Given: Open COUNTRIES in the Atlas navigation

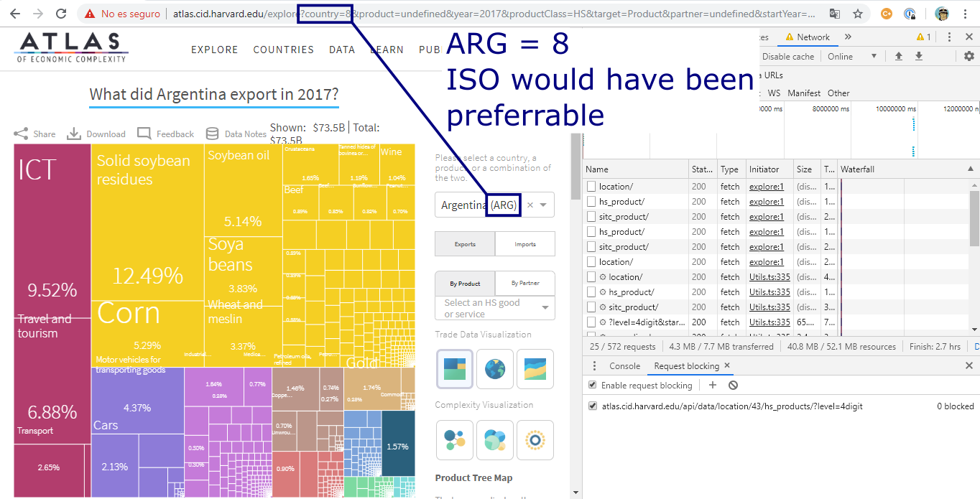Looking at the screenshot, I should [283, 50].
